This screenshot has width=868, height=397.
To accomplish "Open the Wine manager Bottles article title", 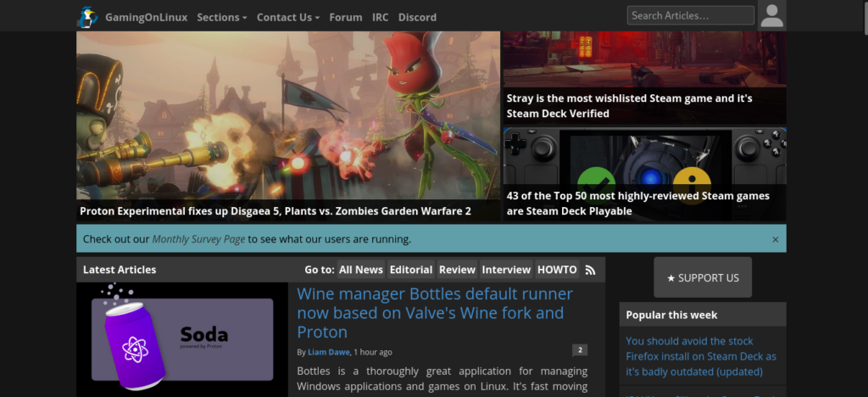I will point(435,313).
